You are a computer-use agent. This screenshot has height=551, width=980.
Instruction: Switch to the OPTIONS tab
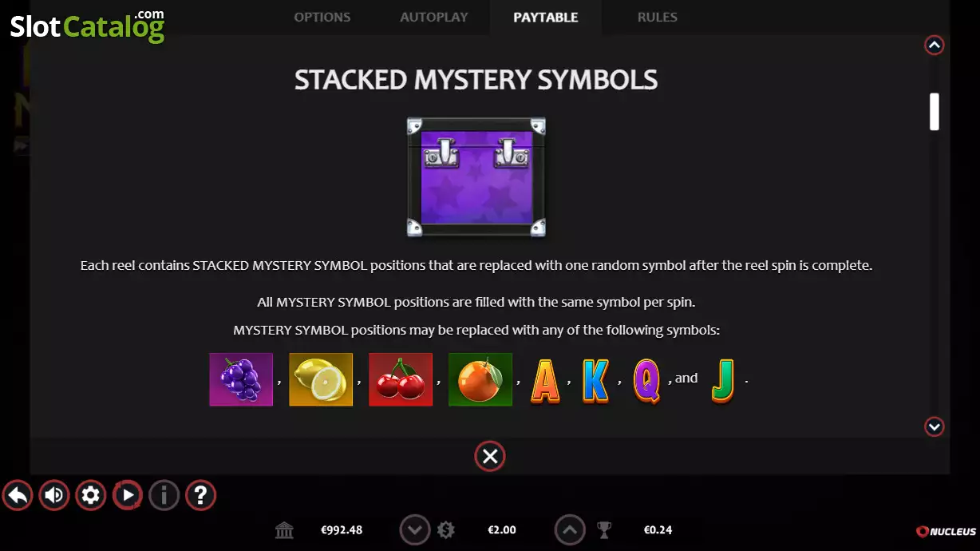tap(322, 17)
